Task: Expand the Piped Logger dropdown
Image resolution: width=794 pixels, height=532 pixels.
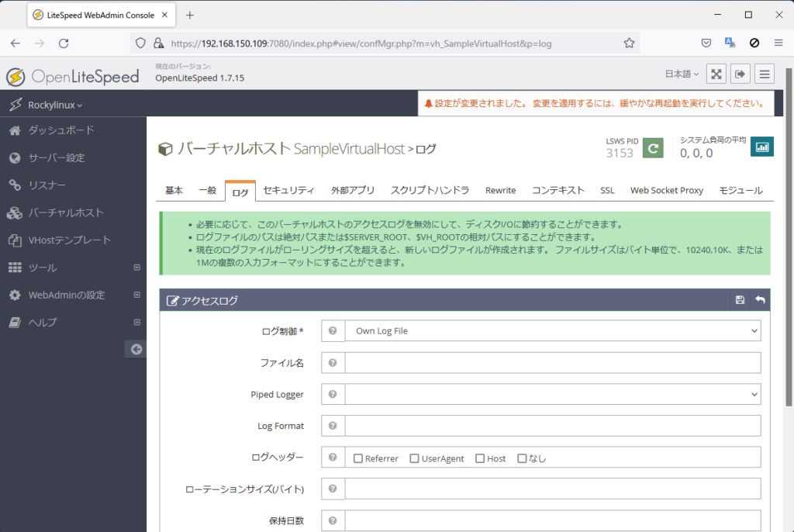Action: tap(553, 394)
